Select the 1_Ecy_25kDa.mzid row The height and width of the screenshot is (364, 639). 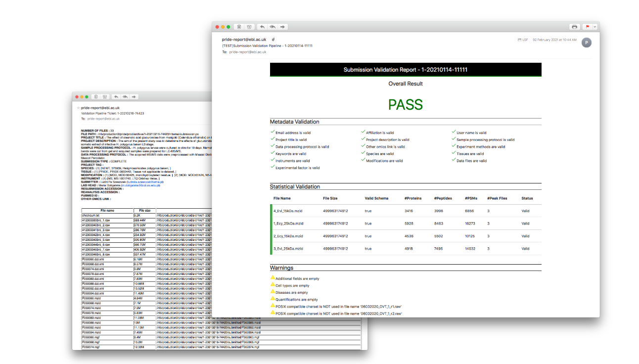tap(406, 223)
